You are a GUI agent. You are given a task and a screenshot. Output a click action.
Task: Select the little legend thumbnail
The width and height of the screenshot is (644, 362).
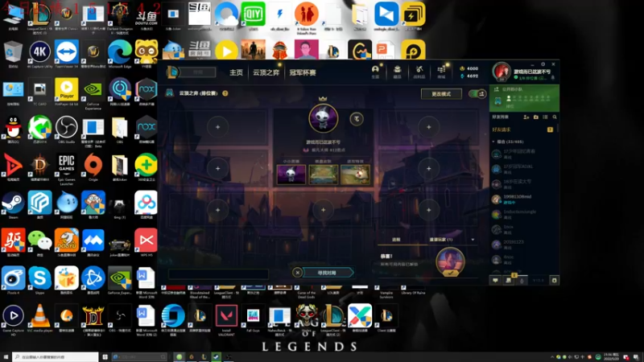[291, 174]
